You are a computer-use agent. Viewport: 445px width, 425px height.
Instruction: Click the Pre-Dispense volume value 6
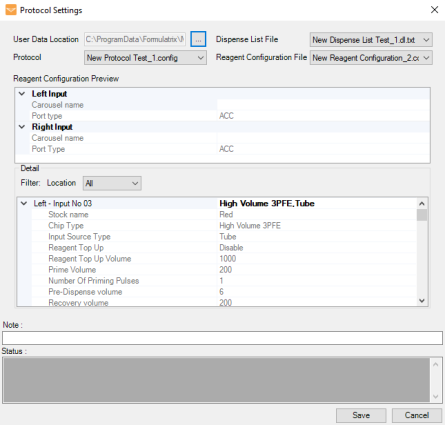221,292
